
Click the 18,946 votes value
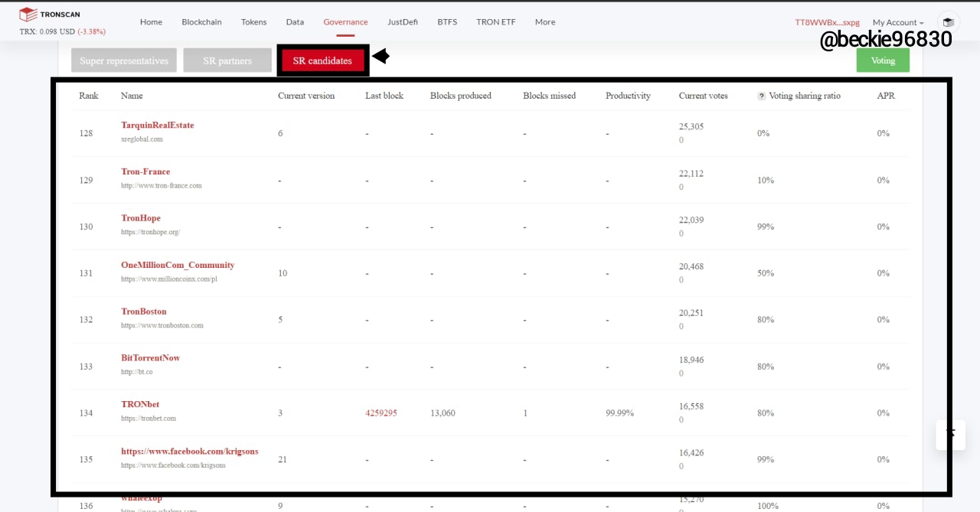click(691, 359)
